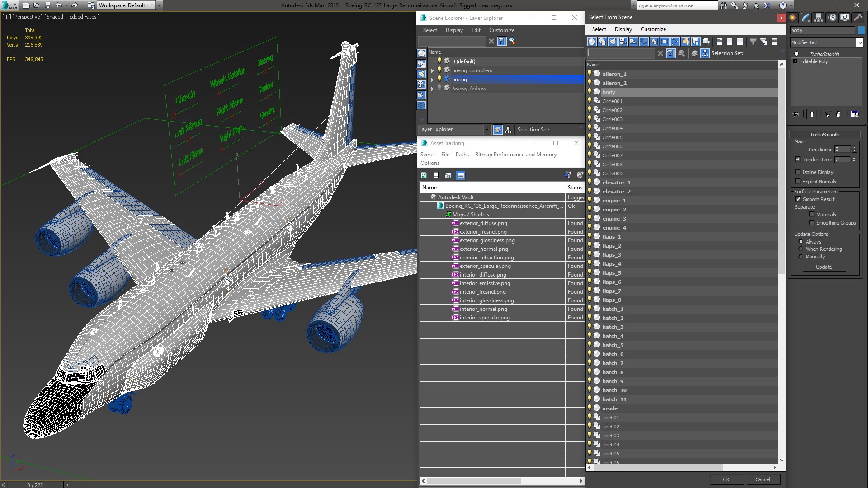Toggle Explicit Normals checkbox
The height and width of the screenshot is (488, 868).
click(798, 182)
